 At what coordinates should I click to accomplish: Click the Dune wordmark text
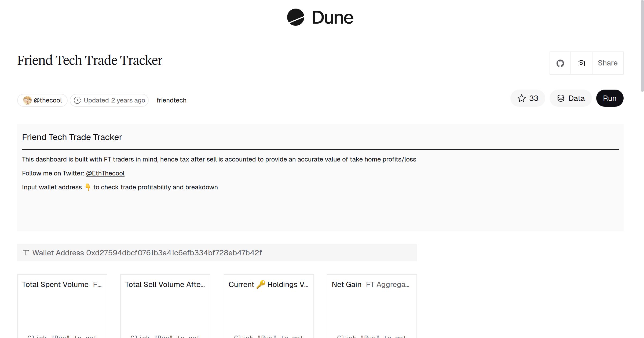click(332, 18)
